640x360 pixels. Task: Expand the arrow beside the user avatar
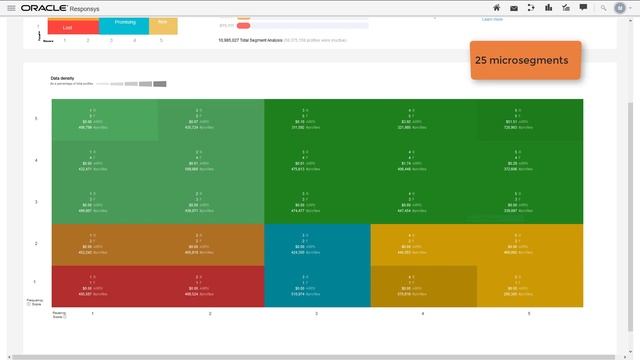click(x=630, y=8)
